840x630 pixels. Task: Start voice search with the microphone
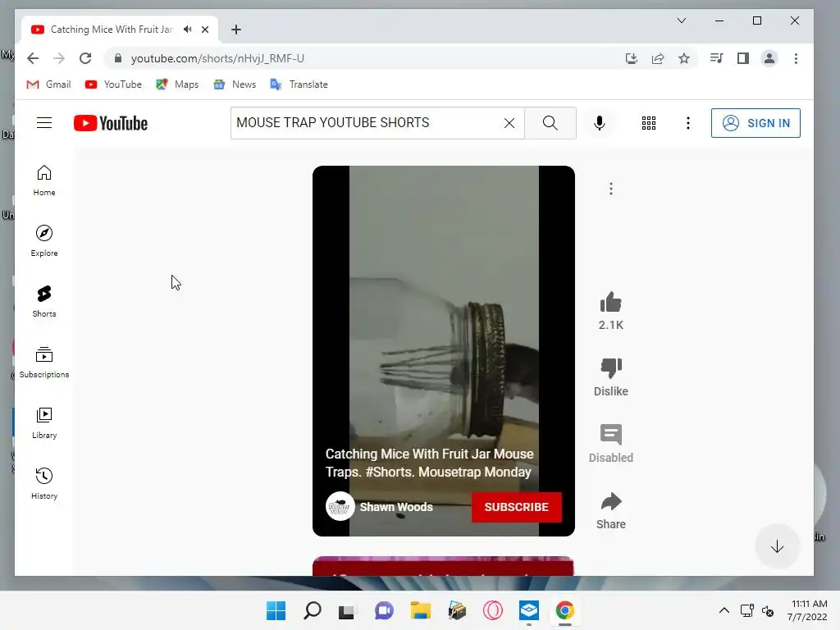pyautogui.click(x=600, y=123)
